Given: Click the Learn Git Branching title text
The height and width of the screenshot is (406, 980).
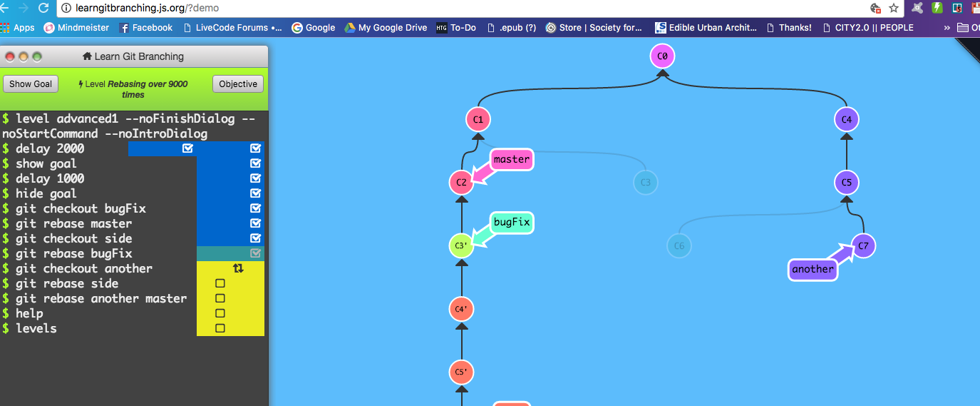Looking at the screenshot, I should (139, 56).
